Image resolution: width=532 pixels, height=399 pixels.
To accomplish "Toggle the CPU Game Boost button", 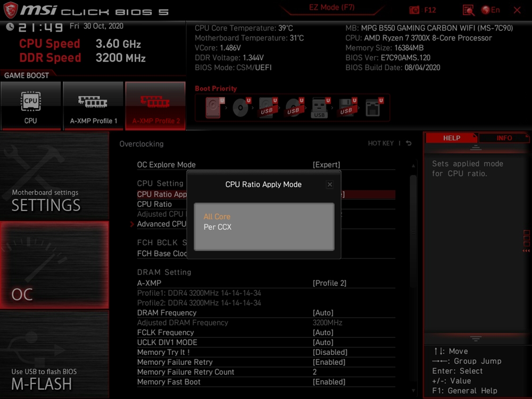I will pos(30,105).
